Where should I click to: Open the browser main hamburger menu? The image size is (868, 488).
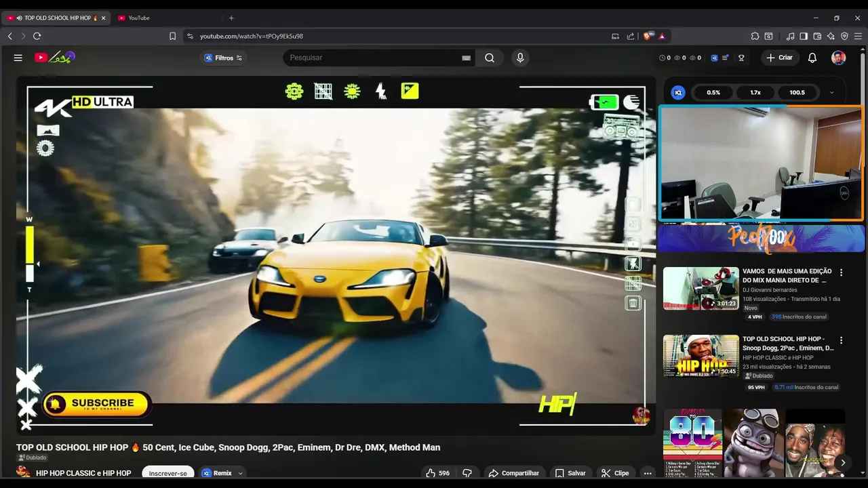tap(858, 36)
